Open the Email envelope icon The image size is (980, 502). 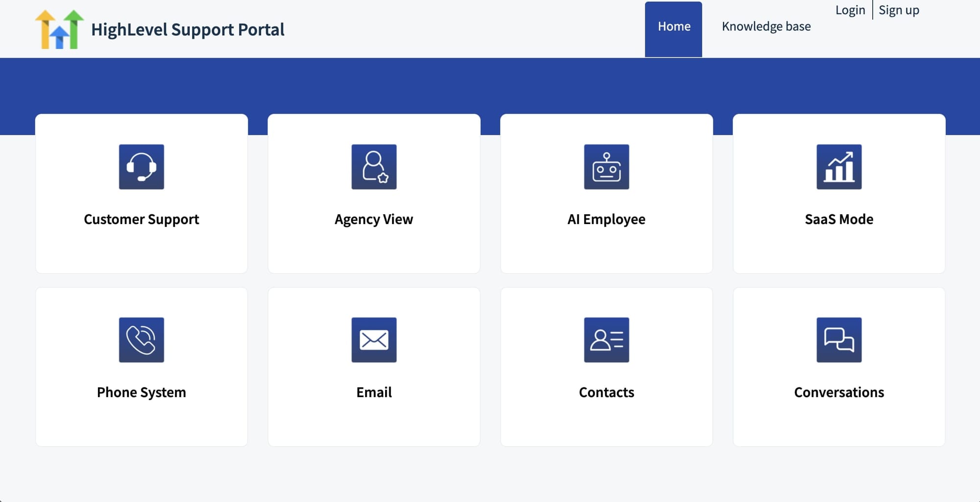374,340
